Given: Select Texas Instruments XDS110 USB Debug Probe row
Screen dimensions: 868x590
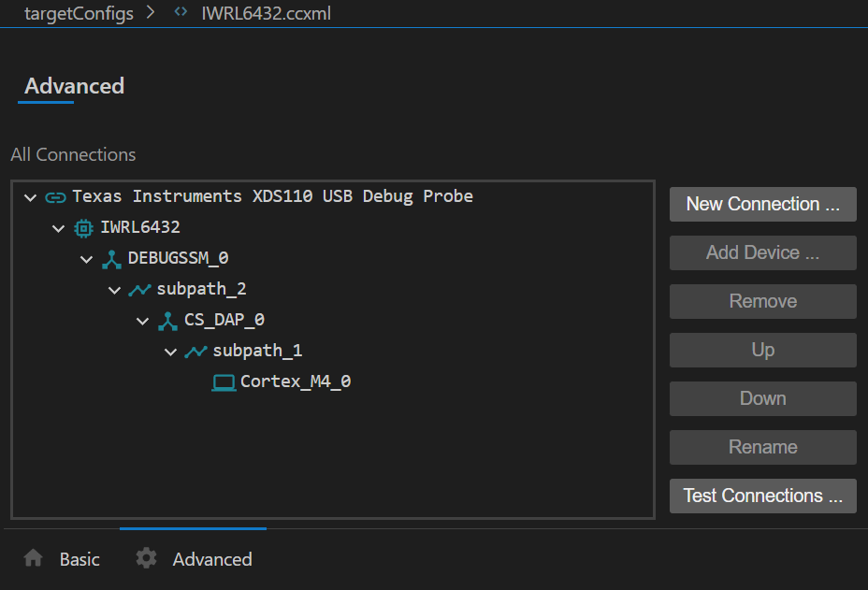Looking at the screenshot, I should [333, 197].
